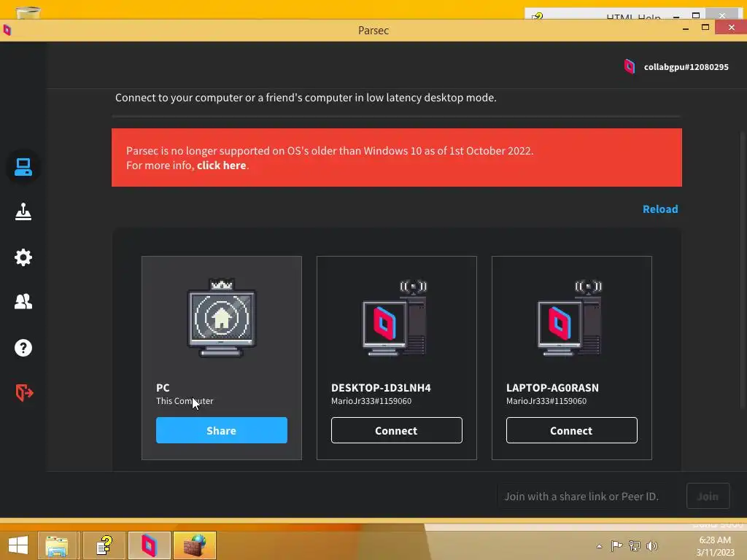
Task: Show hidden system tray icons
Action: click(x=600, y=546)
